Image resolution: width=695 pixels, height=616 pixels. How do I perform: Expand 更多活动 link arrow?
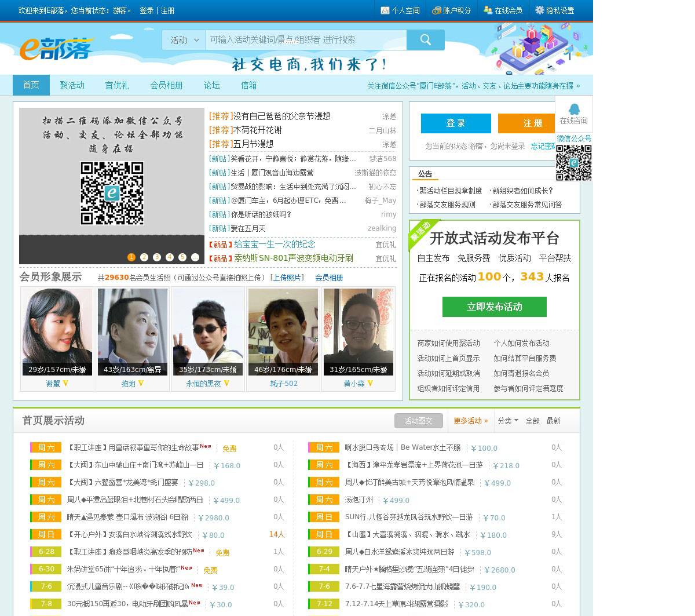tap(470, 421)
